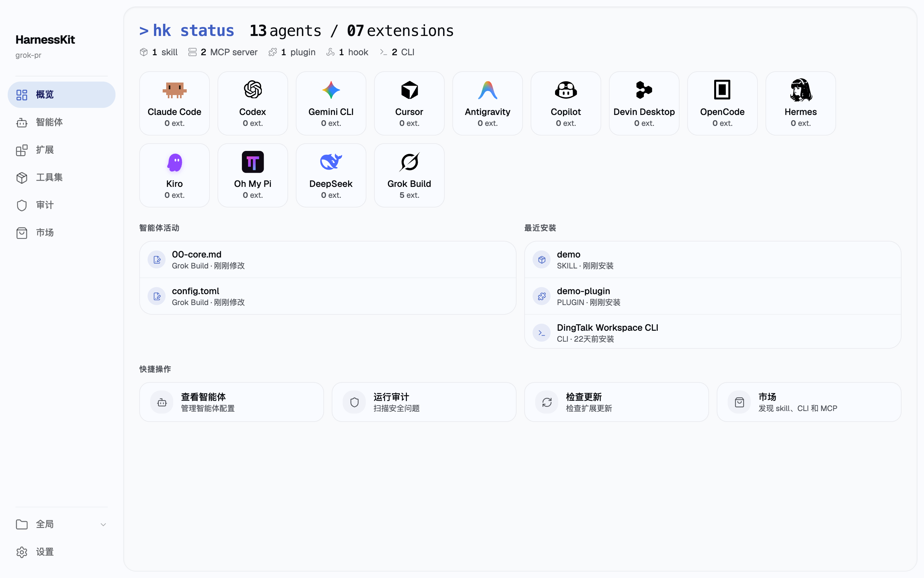Navigate to the 审计 audit page

62,205
